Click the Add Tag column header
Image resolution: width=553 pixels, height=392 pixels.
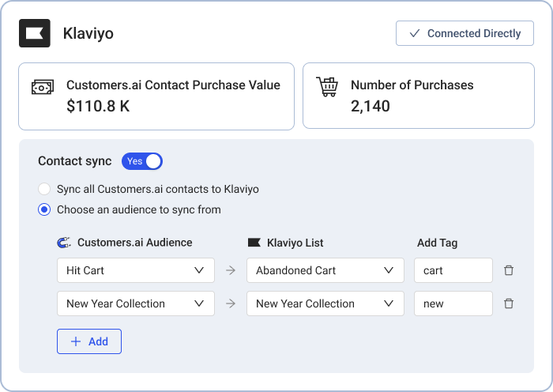coord(438,243)
